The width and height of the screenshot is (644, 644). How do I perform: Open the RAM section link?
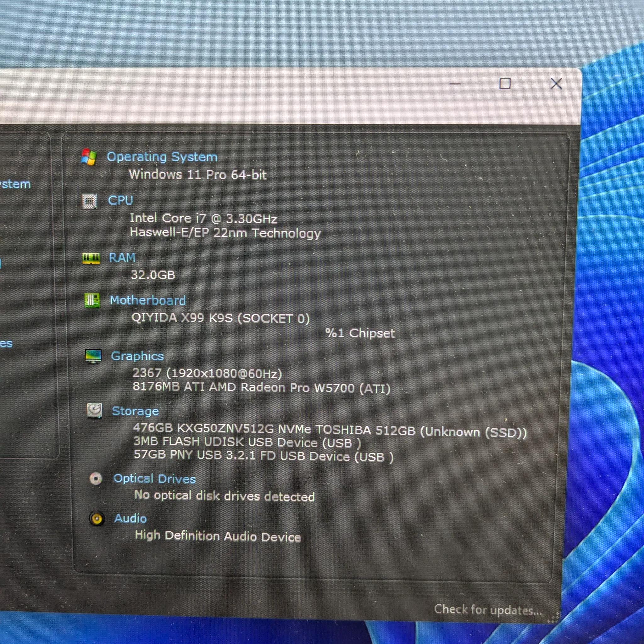[122, 258]
